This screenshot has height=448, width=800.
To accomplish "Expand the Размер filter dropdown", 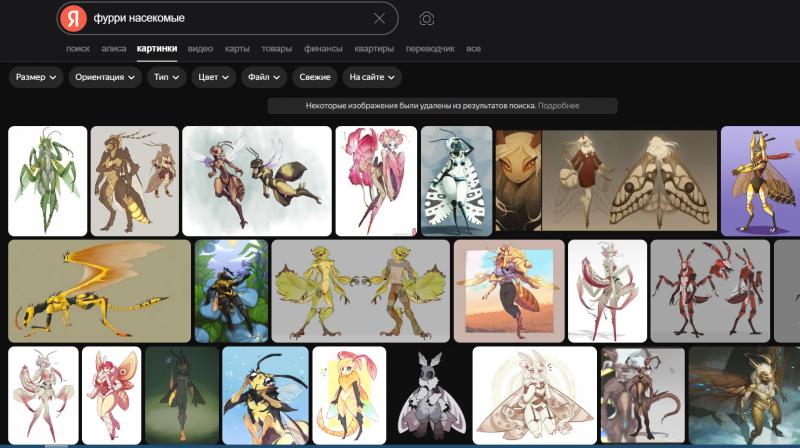I will coord(36,77).
